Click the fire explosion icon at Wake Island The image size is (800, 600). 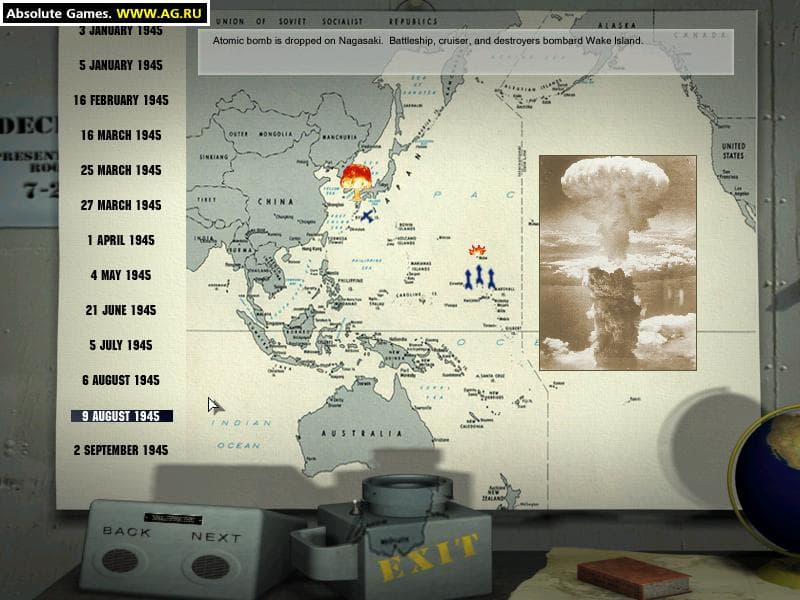[477, 251]
